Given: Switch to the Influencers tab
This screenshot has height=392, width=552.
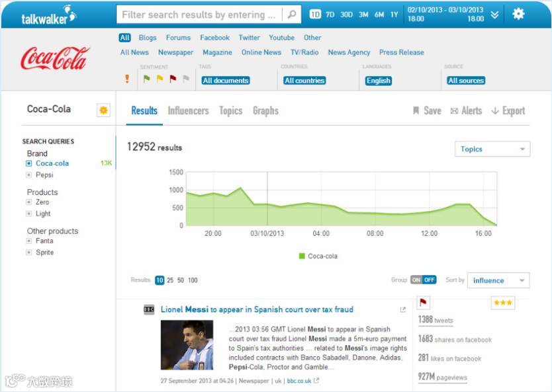Looking at the screenshot, I should click(x=189, y=111).
